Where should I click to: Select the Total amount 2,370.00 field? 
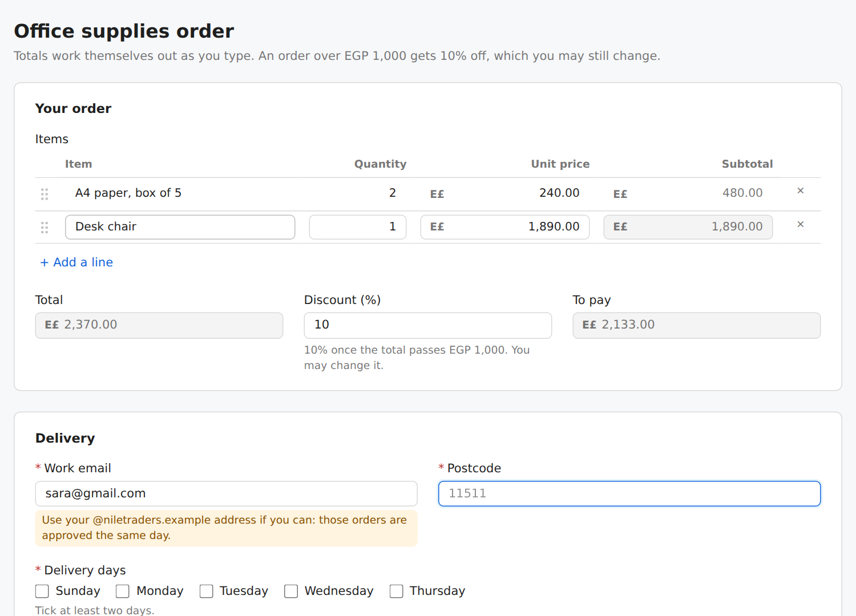coord(159,325)
